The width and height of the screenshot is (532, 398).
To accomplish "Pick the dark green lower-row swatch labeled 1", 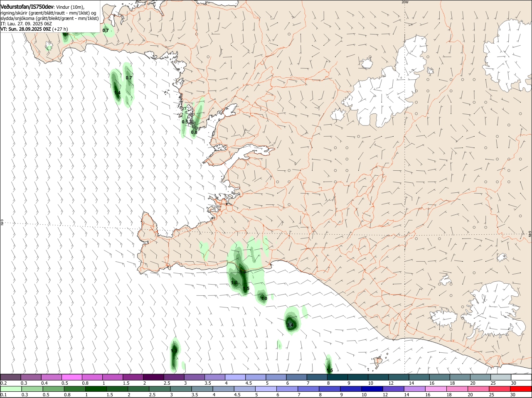I will coord(96,389).
